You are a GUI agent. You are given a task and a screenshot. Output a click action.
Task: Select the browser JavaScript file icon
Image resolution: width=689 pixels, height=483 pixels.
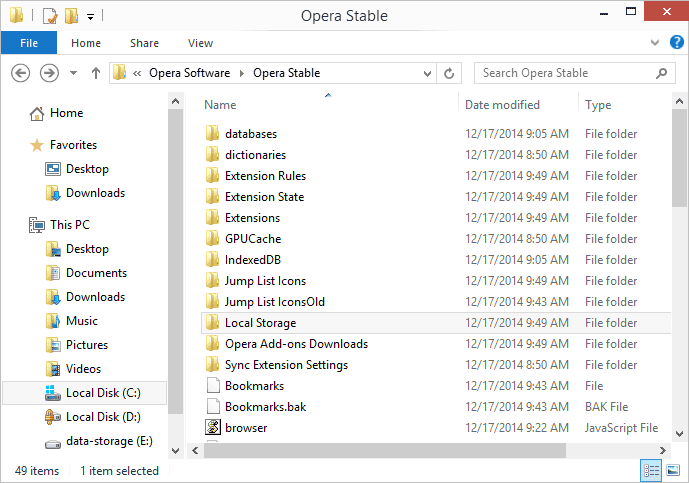(213, 428)
